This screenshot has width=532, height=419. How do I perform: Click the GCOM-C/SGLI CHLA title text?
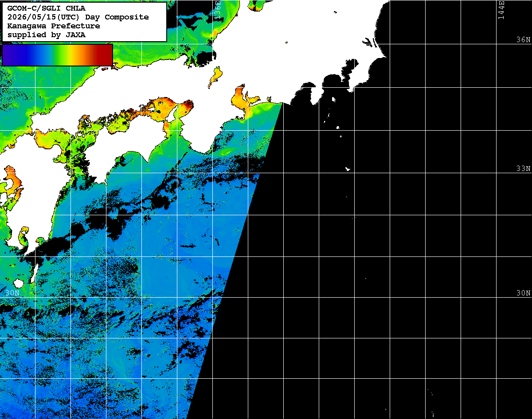point(47,8)
